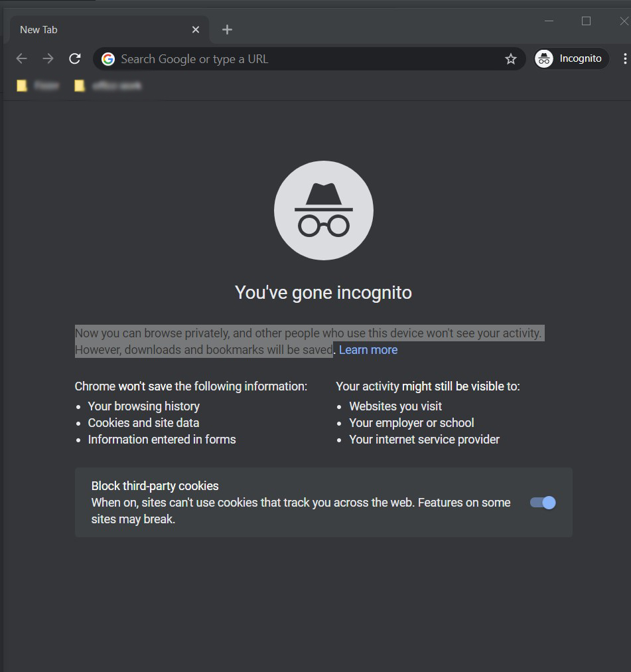631x672 pixels.
Task: Open Chrome's three-dot menu
Action: coord(625,58)
